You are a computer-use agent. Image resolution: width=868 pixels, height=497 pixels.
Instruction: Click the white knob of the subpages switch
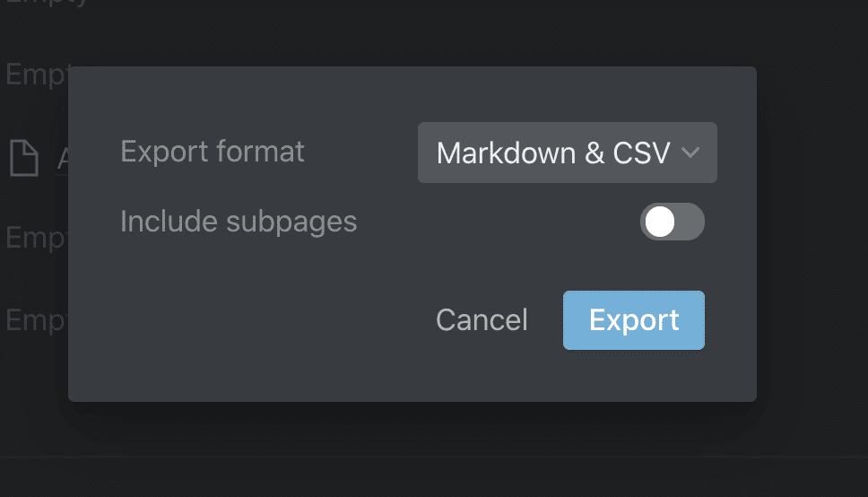[660, 222]
